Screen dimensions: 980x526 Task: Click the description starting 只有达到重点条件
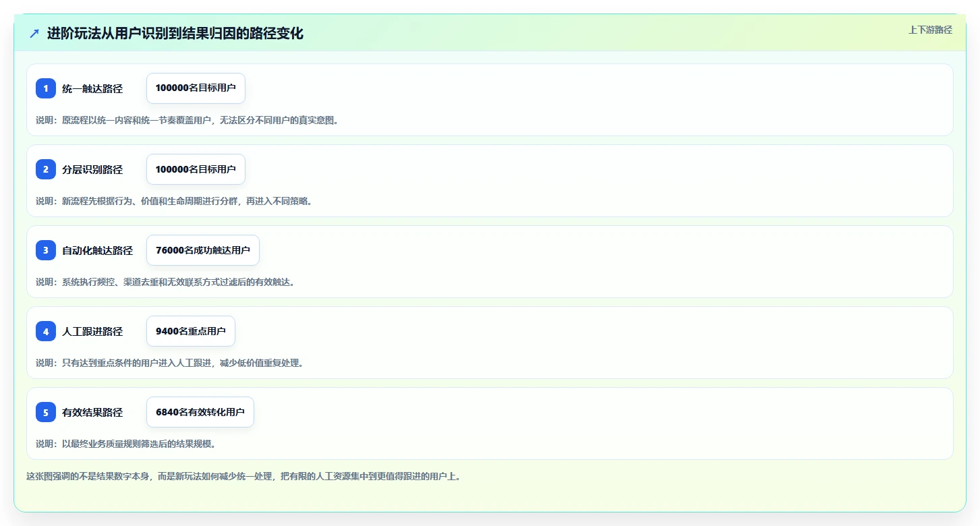[170, 363]
